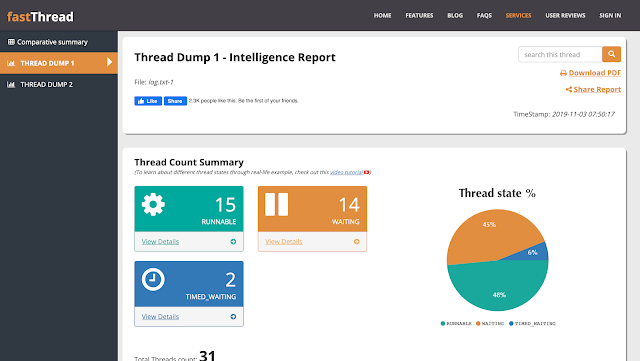Click teal 48% pie slice
The image size is (640, 361).
click(499, 286)
